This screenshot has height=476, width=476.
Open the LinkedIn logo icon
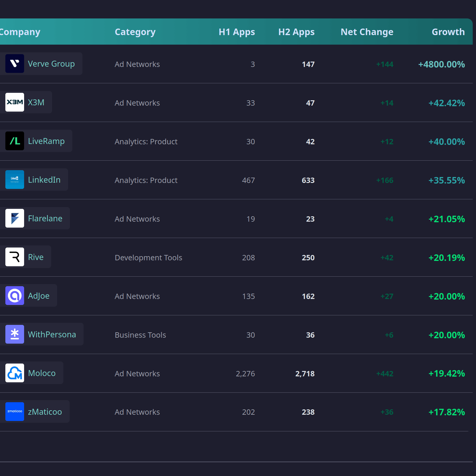[x=14, y=179]
